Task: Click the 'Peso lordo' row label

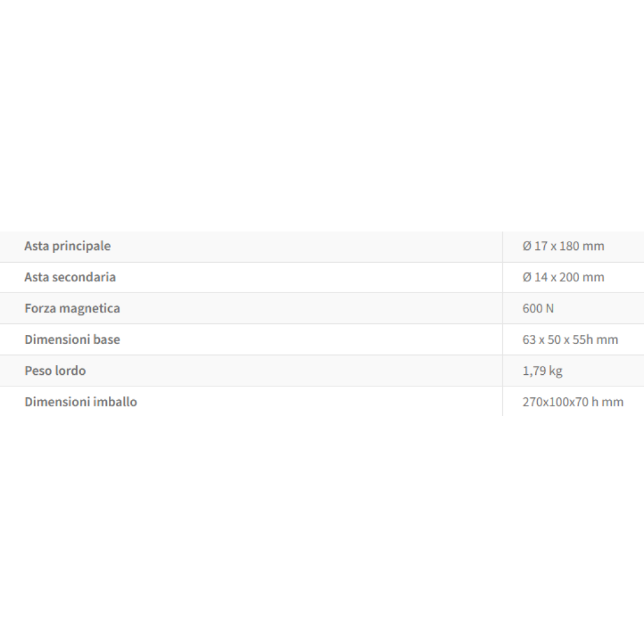Action: point(55,371)
